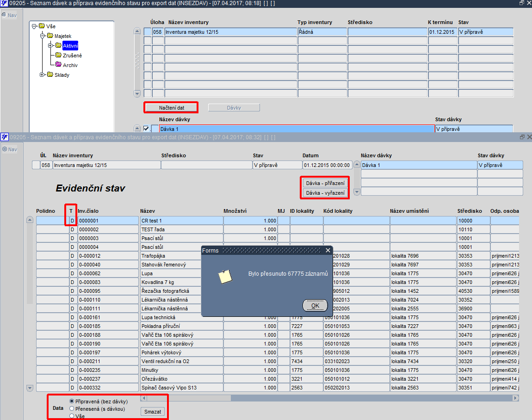The width and height of the screenshot is (532, 420).
Task: Click středisko 10110 cell
Action: pos(473,229)
